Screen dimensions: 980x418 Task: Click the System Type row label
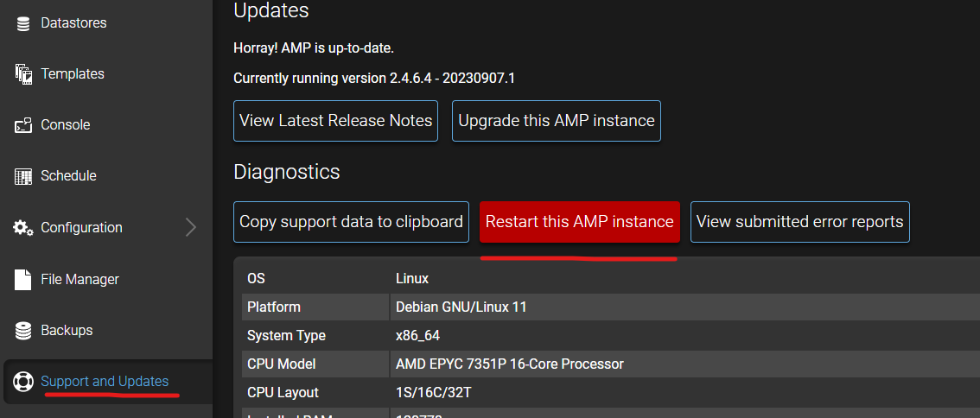click(286, 336)
